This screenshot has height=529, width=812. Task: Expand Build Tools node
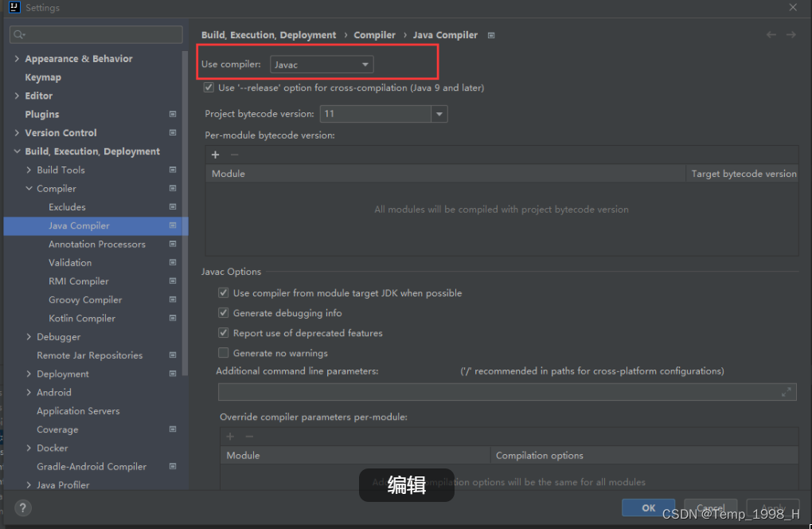coord(29,170)
